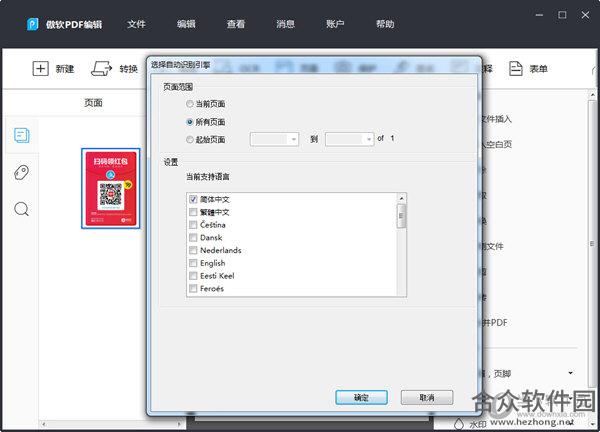This screenshot has height=432, width=600.
Task: Click the thumbnails panel right scroll arrow
Action: pyautogui.click(x=179, y=424)
